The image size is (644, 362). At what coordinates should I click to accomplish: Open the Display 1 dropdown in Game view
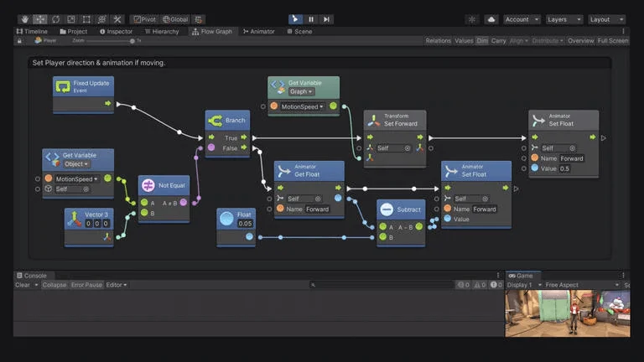coord(524,285)
